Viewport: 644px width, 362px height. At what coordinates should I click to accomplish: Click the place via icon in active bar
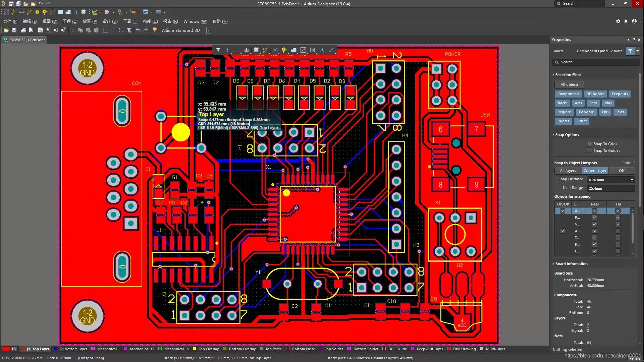[284, 50]
